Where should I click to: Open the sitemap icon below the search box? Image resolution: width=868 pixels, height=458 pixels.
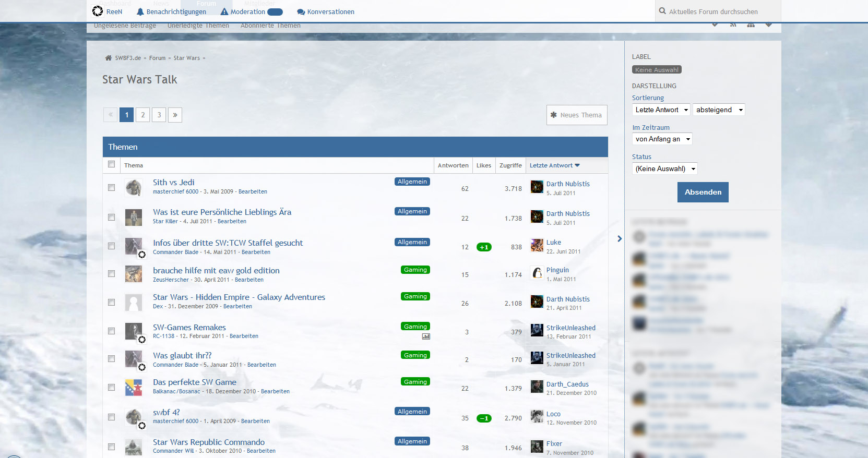coord(751,25)
